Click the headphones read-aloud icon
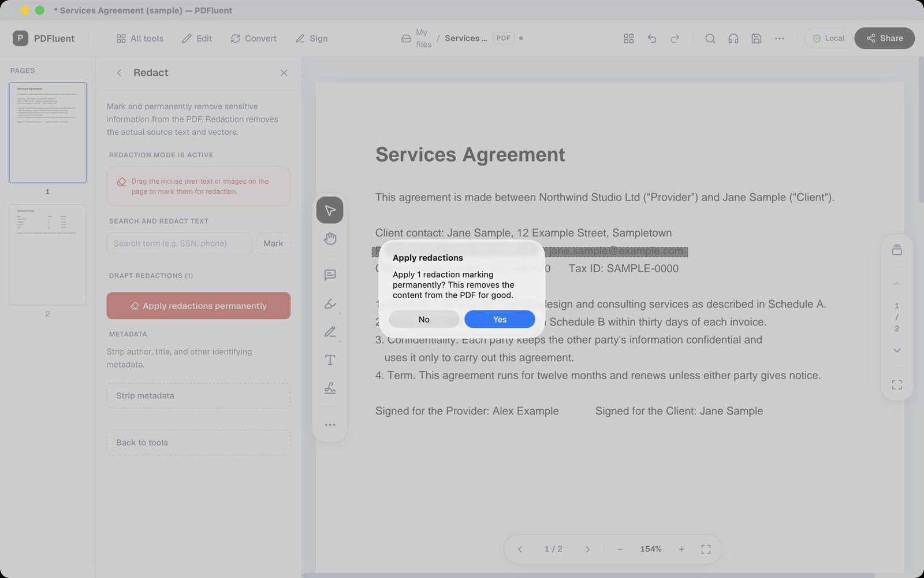The image size is (924, 578). [733, 38]
